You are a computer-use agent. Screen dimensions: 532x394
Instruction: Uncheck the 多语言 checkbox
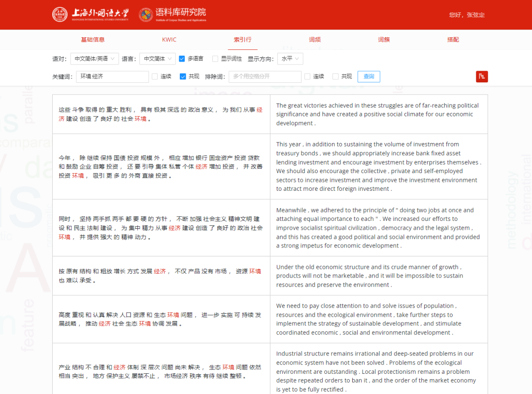182,58
